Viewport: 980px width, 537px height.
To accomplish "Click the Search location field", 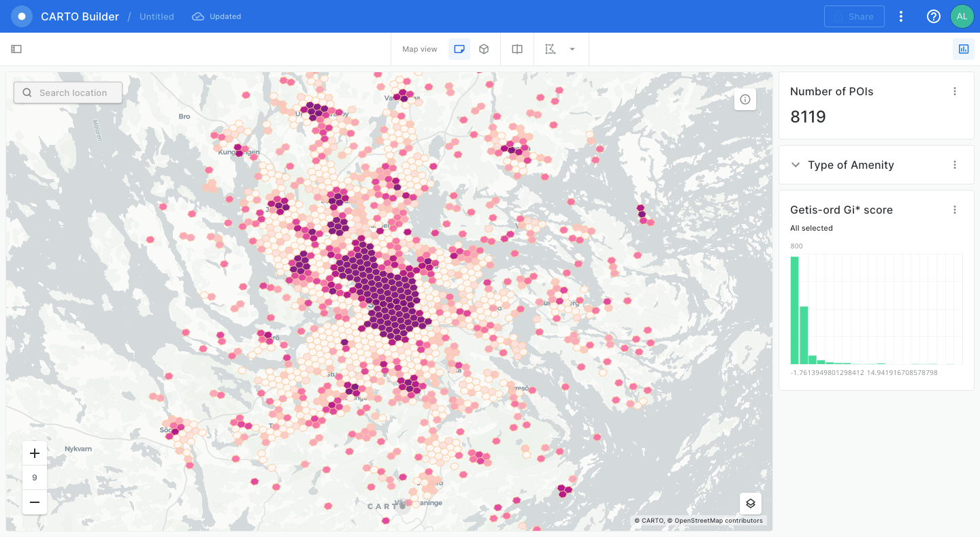I will (x=68, y=93).
